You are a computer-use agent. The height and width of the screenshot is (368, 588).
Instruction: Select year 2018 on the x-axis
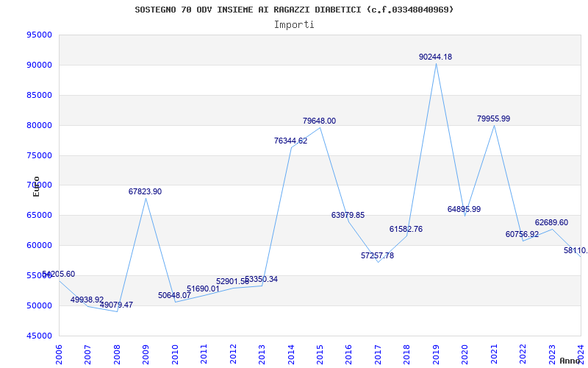(x=406, y=354)
